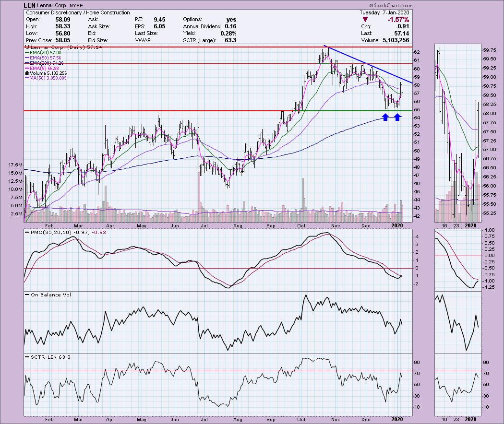Click the 58.00 label on zoomed price axis
Screen dimensions: 504x424
coord(489,113)
